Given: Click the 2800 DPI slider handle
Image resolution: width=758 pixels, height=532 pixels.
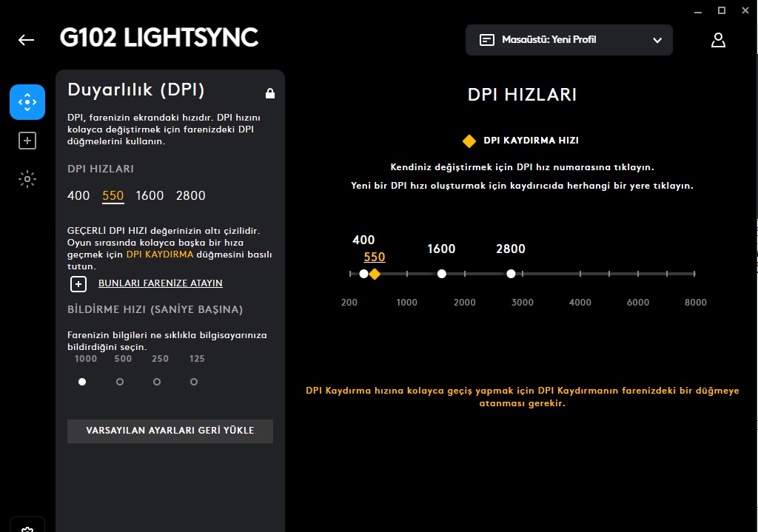Looking at the screenshot, I should (x=511, y=274).
